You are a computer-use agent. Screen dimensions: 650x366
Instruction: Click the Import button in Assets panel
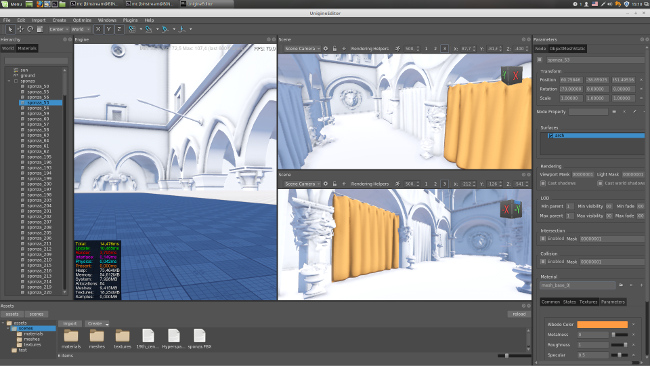(70, 323)
